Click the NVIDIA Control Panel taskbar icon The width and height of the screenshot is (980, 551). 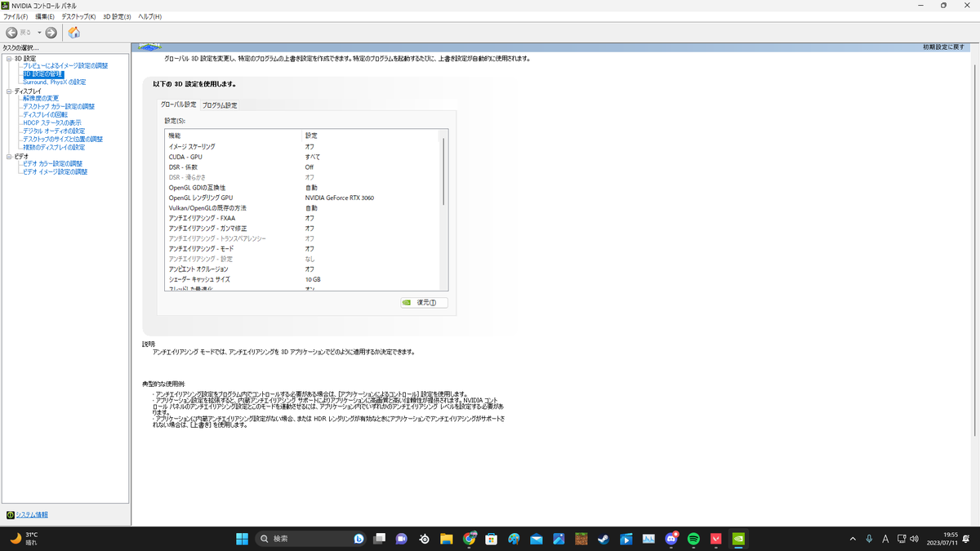(737, 539)
